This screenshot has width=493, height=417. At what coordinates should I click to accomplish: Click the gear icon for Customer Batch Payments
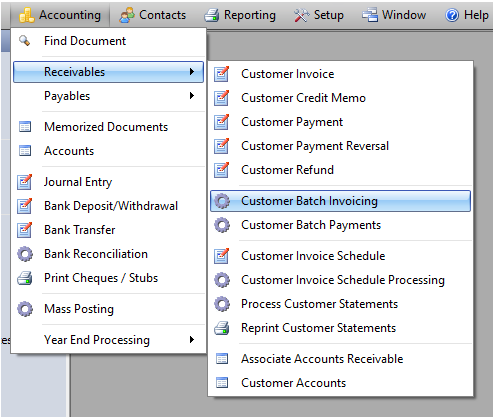click(x=222, y=225)
